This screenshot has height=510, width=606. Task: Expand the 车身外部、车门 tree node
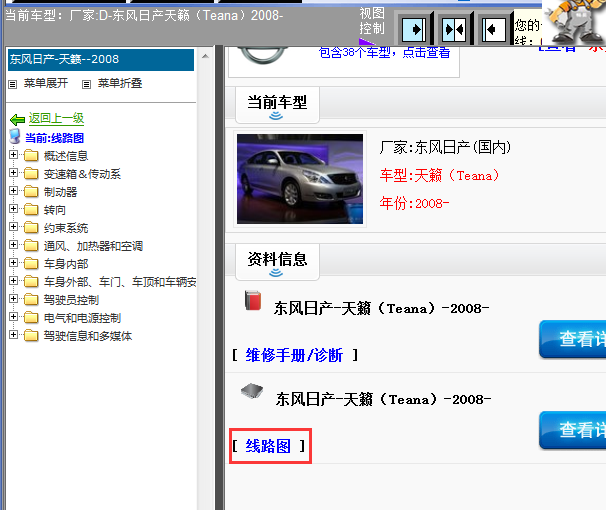pos(14,280)
